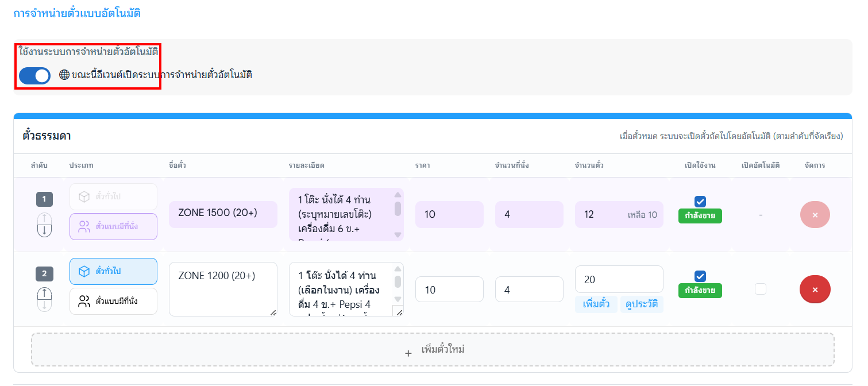Move row 2 up with its arrow
Viewport: 868px width, 386px height.
[x=44, y=294]
